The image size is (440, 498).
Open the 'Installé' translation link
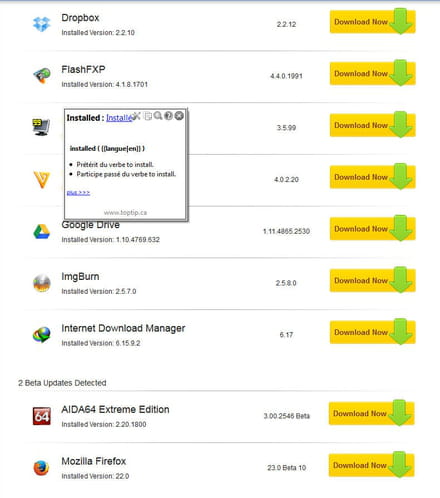click(x=119, y=118)
